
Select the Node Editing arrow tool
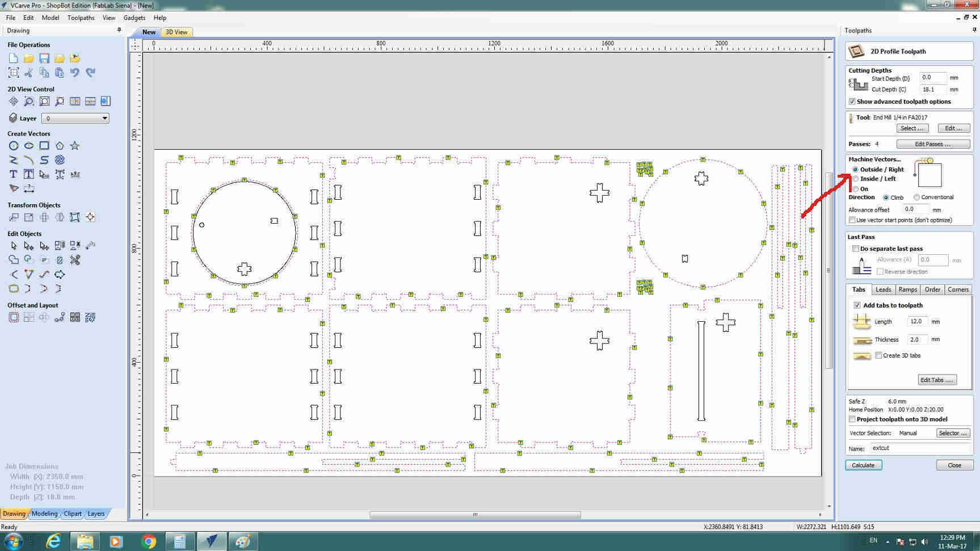coord(29,246)
